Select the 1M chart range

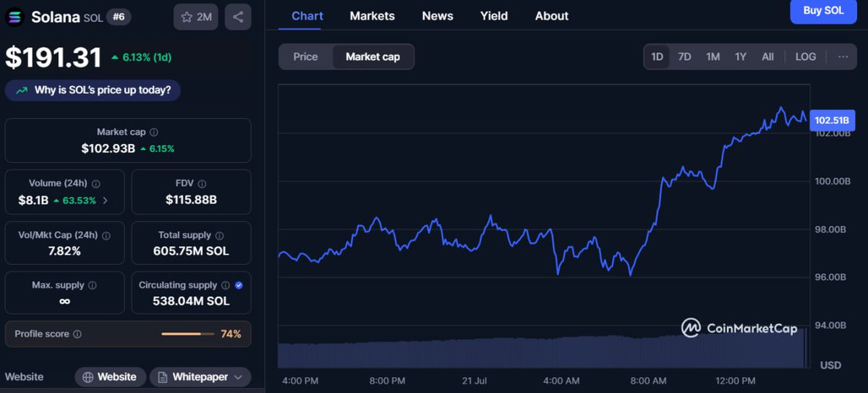pos(713,56)
